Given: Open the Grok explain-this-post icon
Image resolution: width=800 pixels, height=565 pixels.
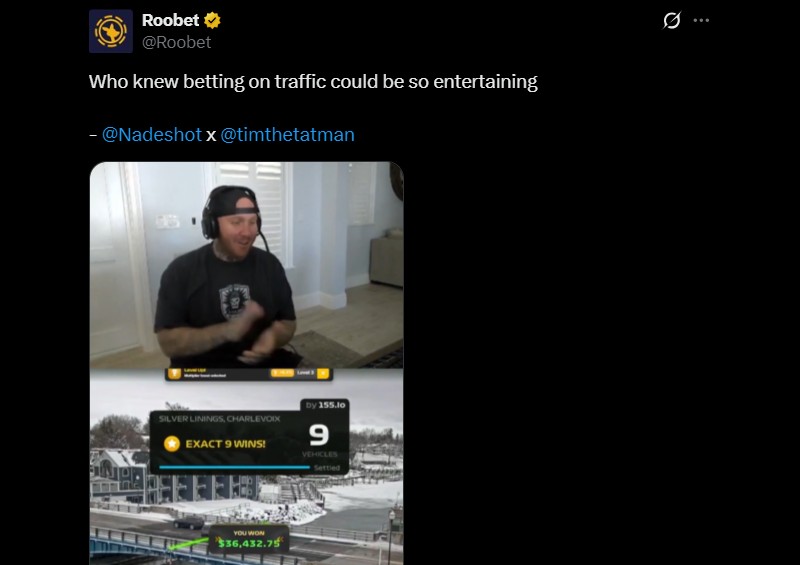Looking at the screenshot, I should (671, 20).
